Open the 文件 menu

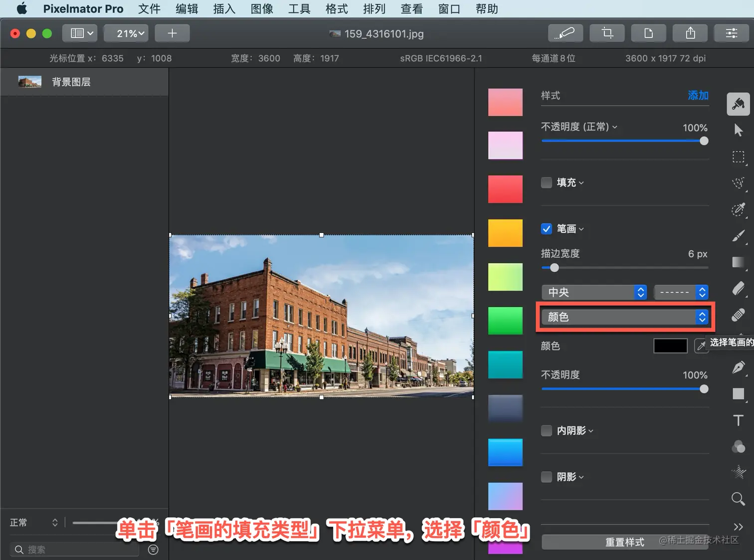[149, 8]
